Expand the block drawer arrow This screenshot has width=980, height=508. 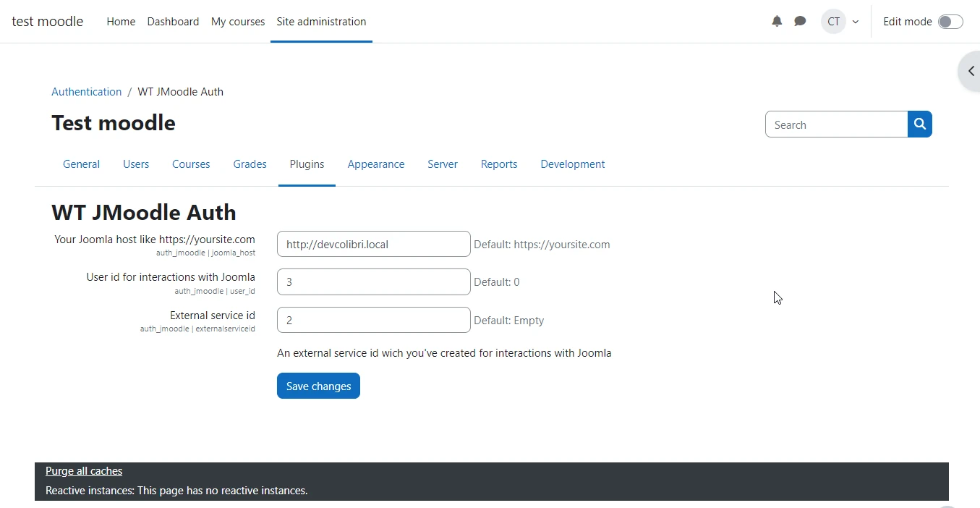tap(971, 72)
